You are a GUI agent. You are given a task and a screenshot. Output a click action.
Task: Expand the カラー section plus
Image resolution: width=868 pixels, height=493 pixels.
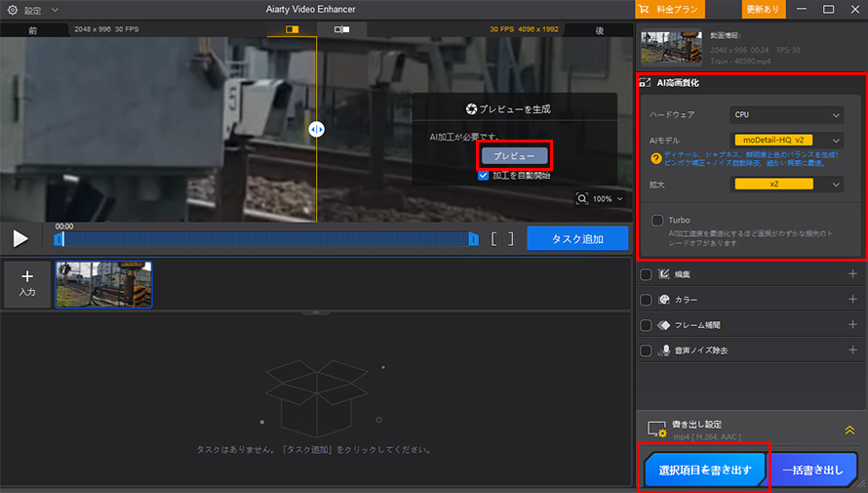(852, 299)
